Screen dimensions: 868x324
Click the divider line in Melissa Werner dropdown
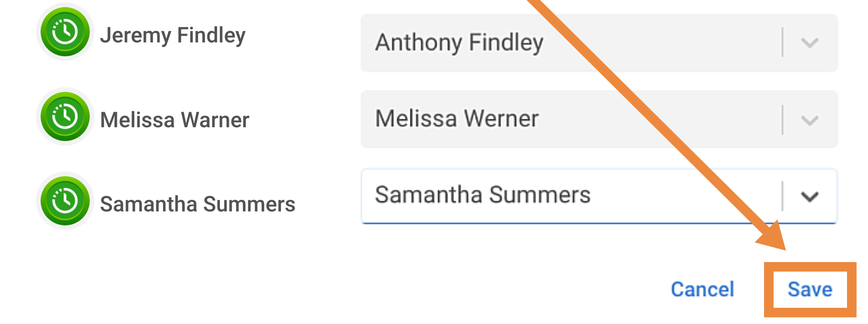(782, 120)
